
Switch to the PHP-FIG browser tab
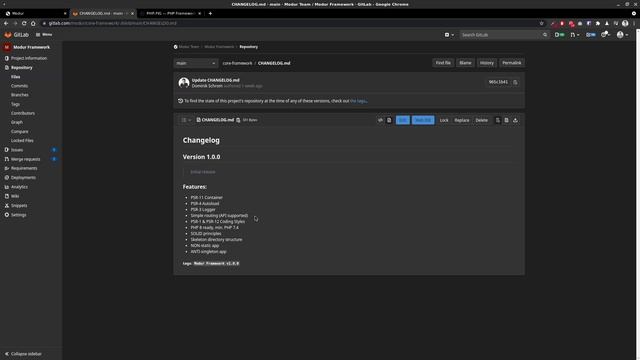tap(170, 13)
